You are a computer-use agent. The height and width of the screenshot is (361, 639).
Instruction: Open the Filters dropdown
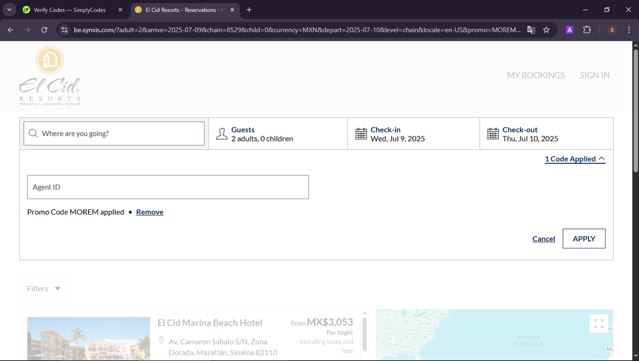click(x=44, y=288)
